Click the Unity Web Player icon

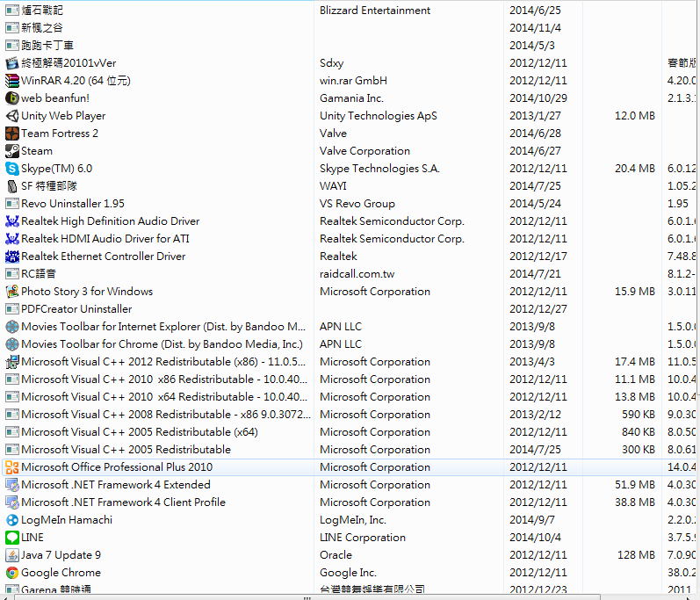coord(12,116)
